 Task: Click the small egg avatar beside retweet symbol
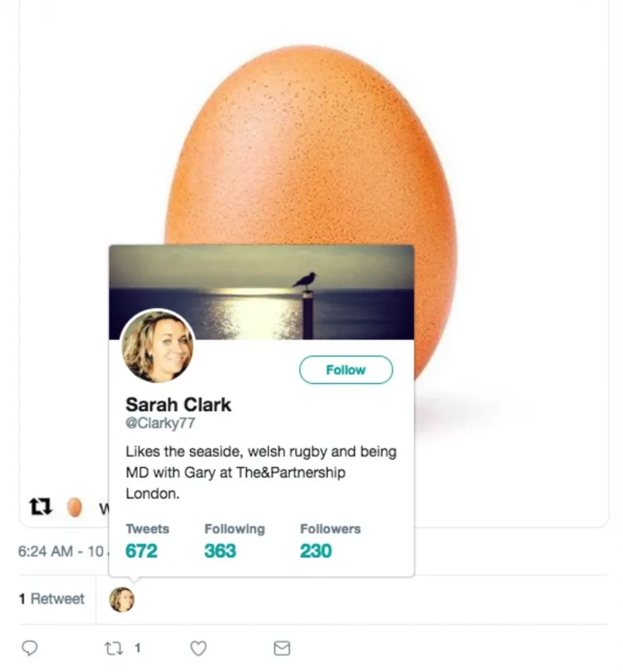pyautogui.click(x=75, y=507)
